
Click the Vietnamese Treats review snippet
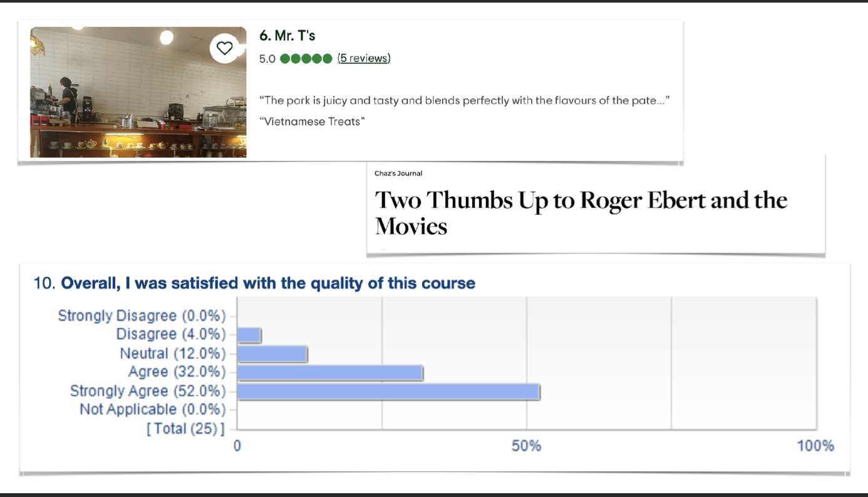(x=312, y=121)
